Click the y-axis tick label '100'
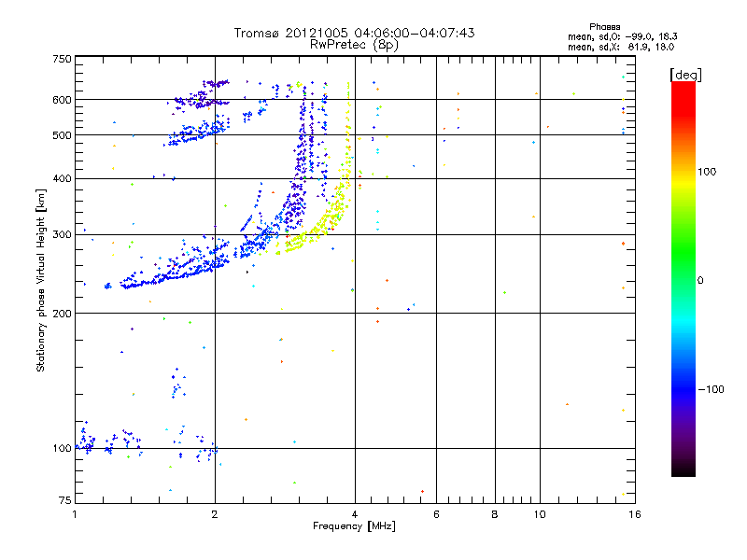The width and height of the screenshot is (747, 560). 62,449
